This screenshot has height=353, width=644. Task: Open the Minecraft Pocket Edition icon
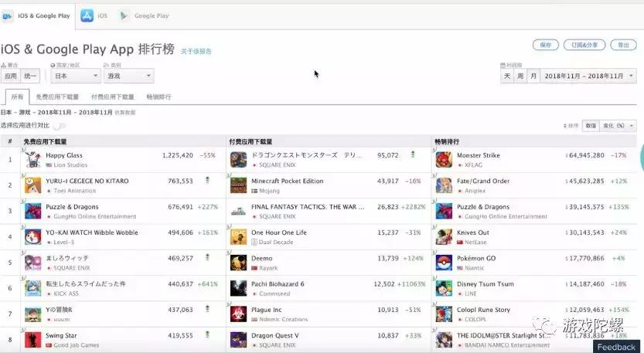pyautogui.click(x=239, y=185)
